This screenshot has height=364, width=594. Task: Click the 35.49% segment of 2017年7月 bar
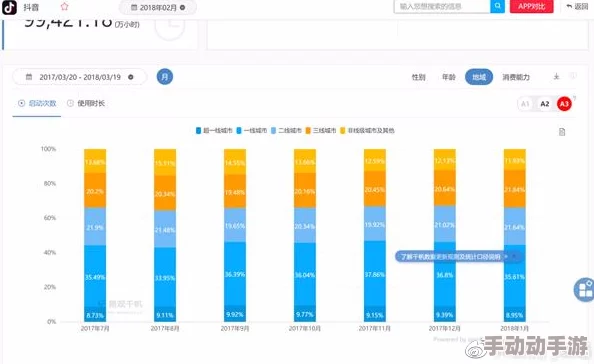[x=95, y=276]
